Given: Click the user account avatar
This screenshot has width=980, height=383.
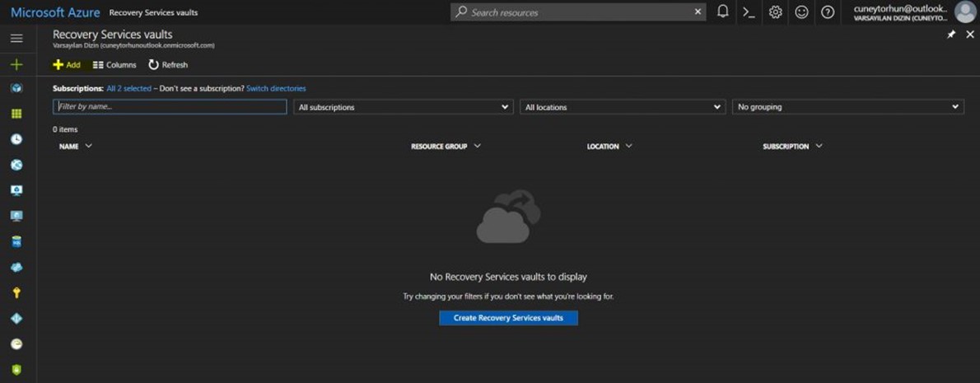Looking at the screenshot, I should click(x=965, y=12).
